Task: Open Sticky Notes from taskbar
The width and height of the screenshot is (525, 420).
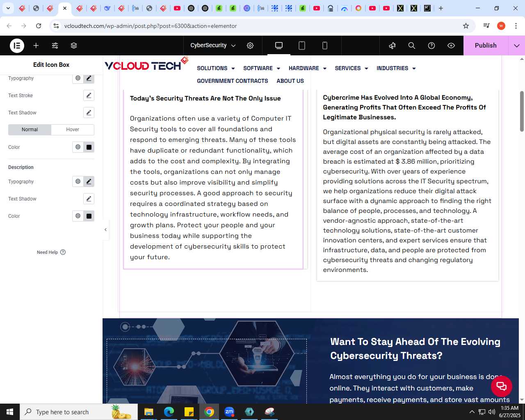Action: pyautogui.click(x=189, y=412)
